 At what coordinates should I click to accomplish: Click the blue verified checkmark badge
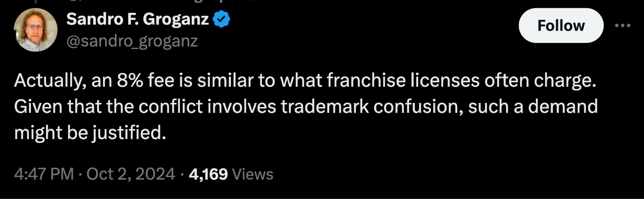pos(221,19)
